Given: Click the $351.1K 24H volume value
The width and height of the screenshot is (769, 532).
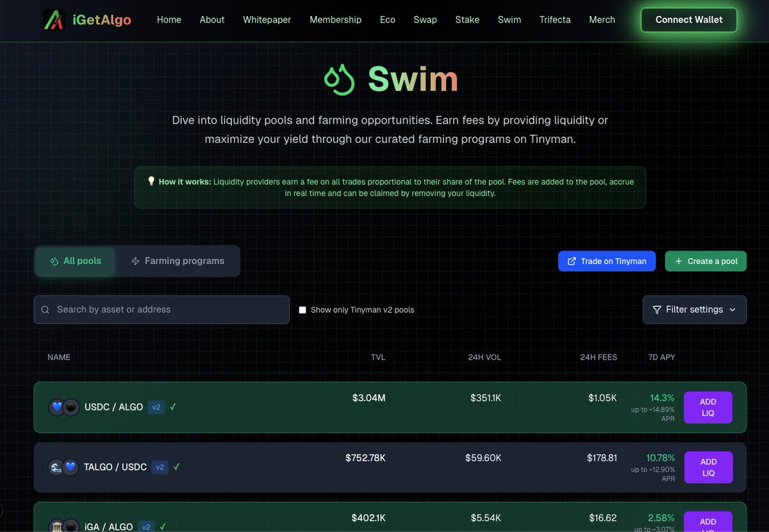Looking at the screenshot, I should (x=486, y=398).
